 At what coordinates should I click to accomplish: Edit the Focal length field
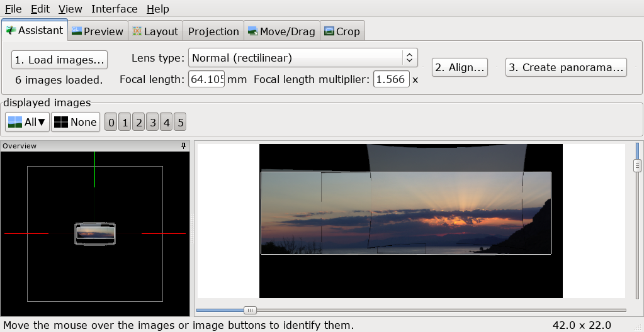pos(206,79)
